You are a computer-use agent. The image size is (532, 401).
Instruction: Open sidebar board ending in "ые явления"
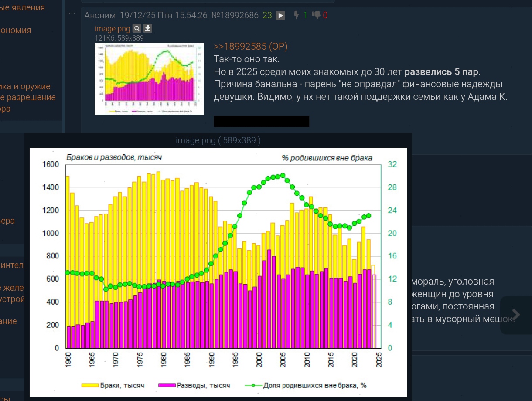(x=22, y=7)
